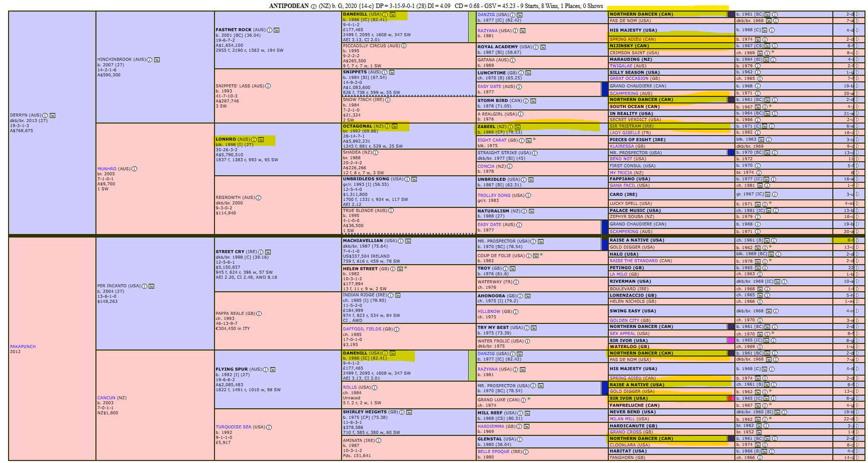
Task: Open the photo icon next to FLYING SPUR
Action: tap(273, 370)
